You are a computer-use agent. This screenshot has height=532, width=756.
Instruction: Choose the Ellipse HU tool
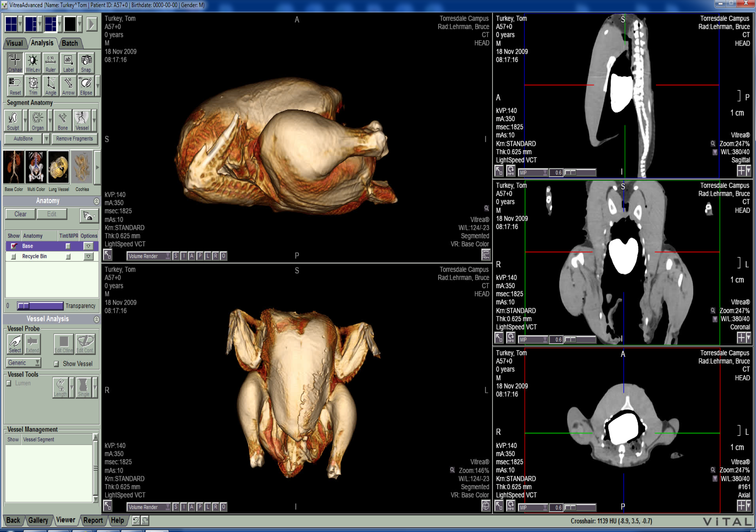(x=86, y=86)
